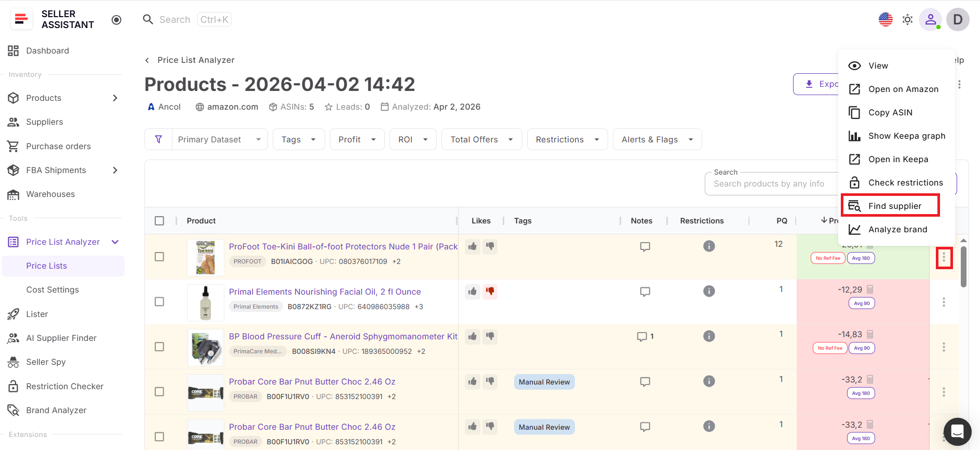980x450 pixels.
Task: Open the live chat widget
Action: (x=957, y=432)
